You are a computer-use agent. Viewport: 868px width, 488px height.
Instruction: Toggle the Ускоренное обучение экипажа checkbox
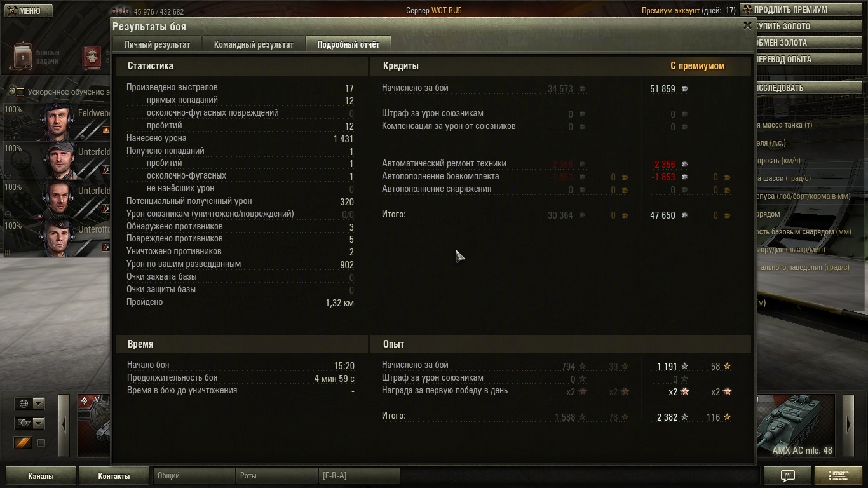20,92
